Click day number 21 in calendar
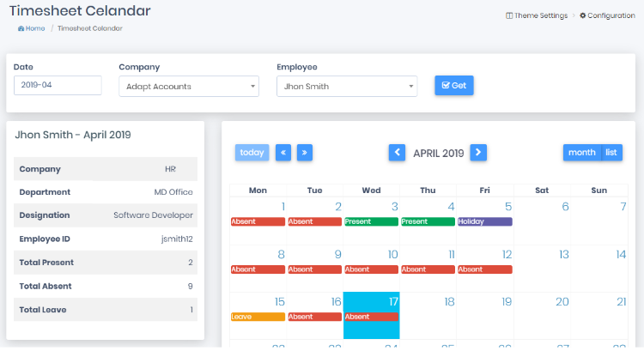Screen dimensions: 644x357 622,302
